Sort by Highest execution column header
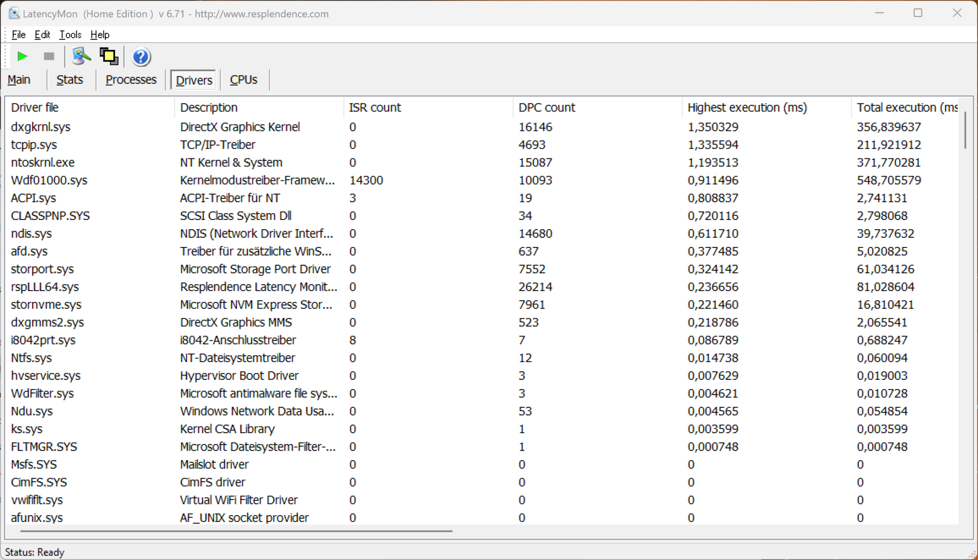 [747, 107]
